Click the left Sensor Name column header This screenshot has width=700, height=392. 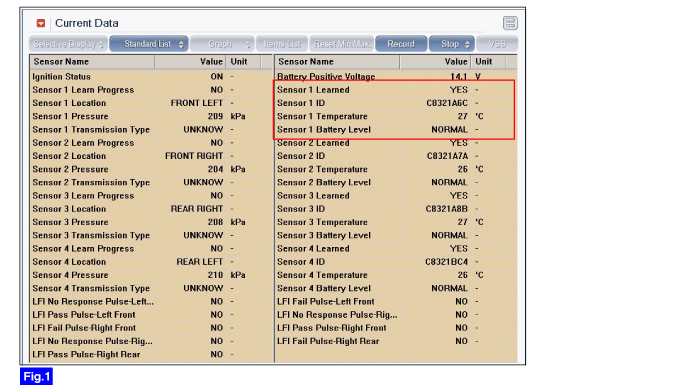pyautogui.click(x=92, y=62)
